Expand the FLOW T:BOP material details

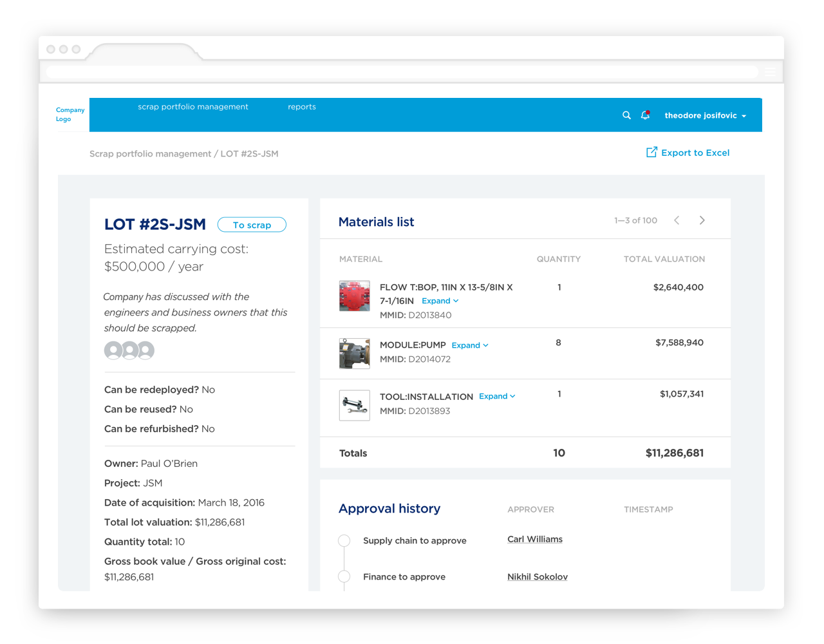[440, 301]
